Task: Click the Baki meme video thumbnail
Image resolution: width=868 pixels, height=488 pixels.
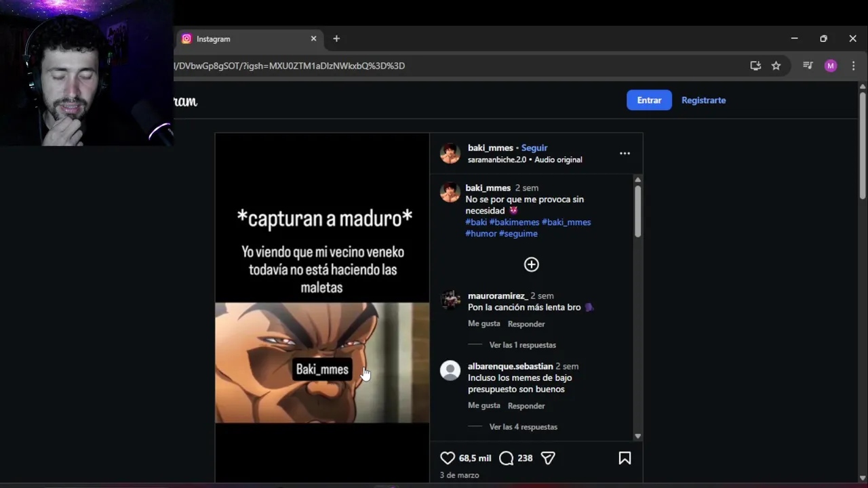Action: [x=322, y=363]
